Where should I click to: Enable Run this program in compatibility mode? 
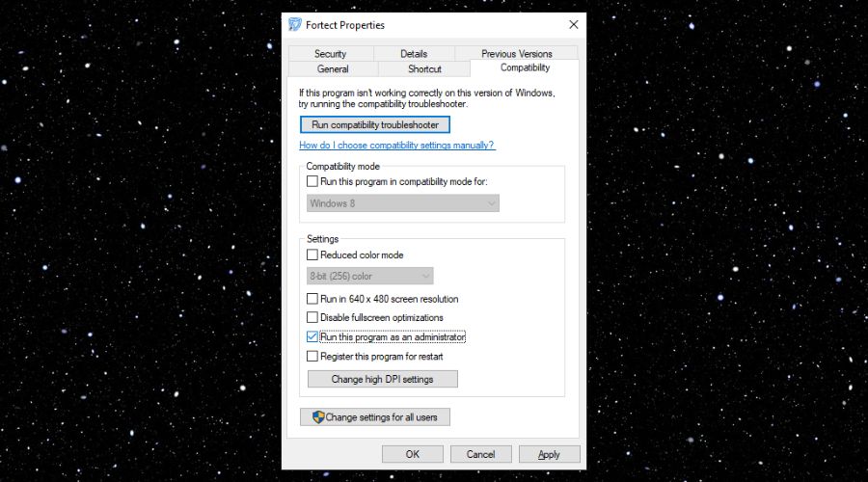pos(312,181)
